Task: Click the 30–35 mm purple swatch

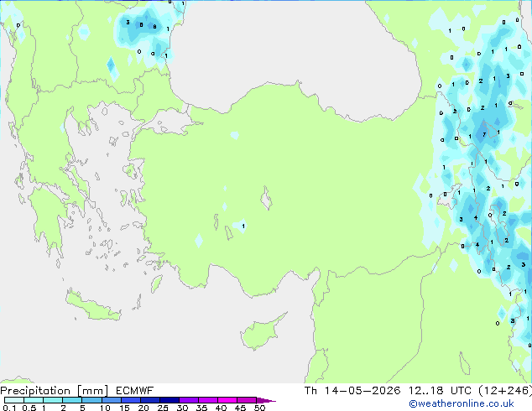Action: tap(188, 400)
